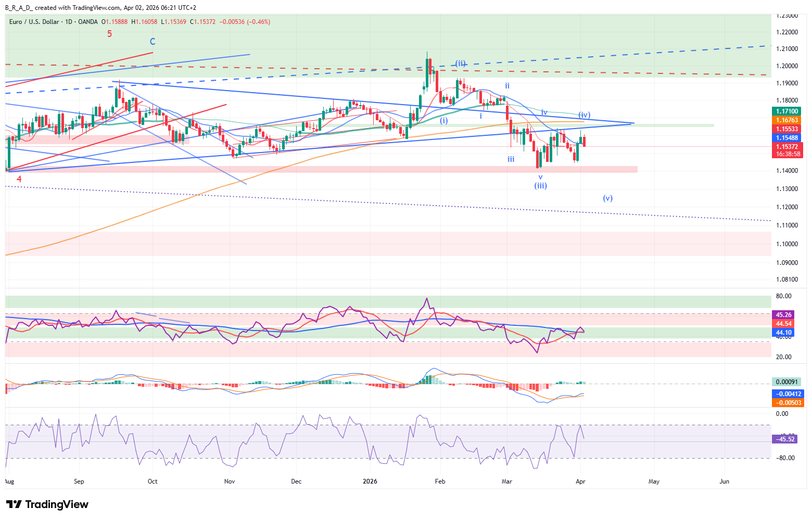The width and height of the screenshot is (812, 520).
Task: Click the blue (v) wave projection label
Action: point(607,198)
